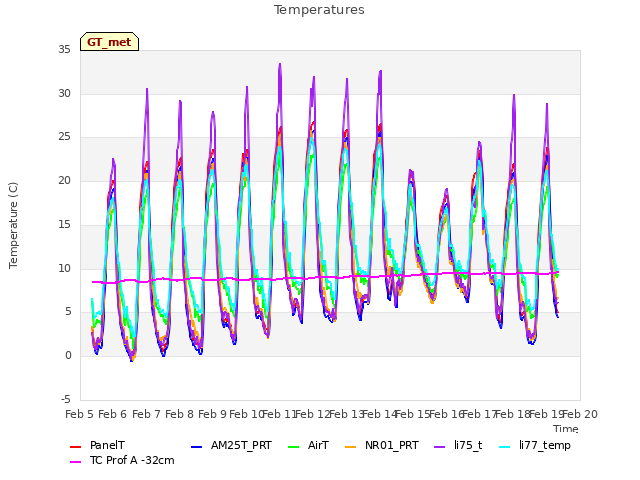This screenshot has height=480, width=640.
Task: Click the purple li75_t legend swatch
Action: (x=440, y=447)
